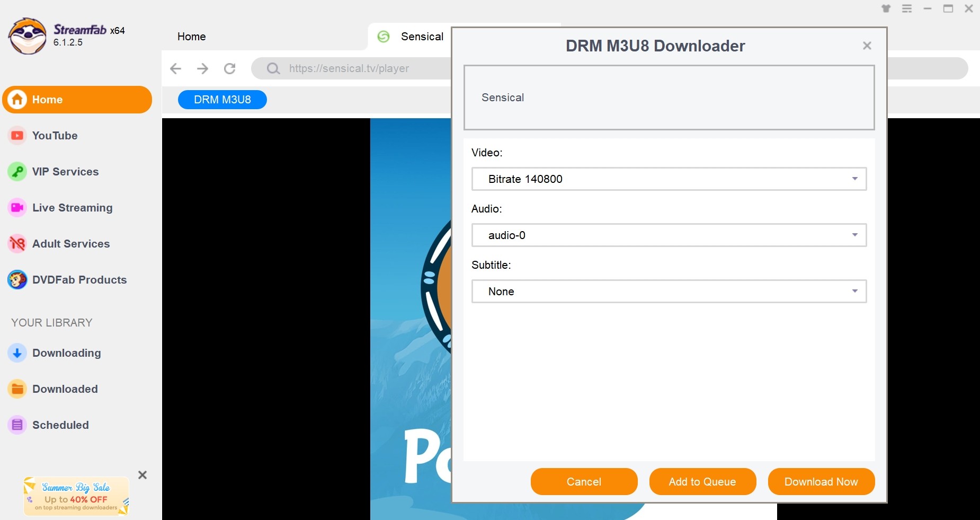The image size is (980, 520).
Task: Add the video to queue
Action: coord(703,482)
